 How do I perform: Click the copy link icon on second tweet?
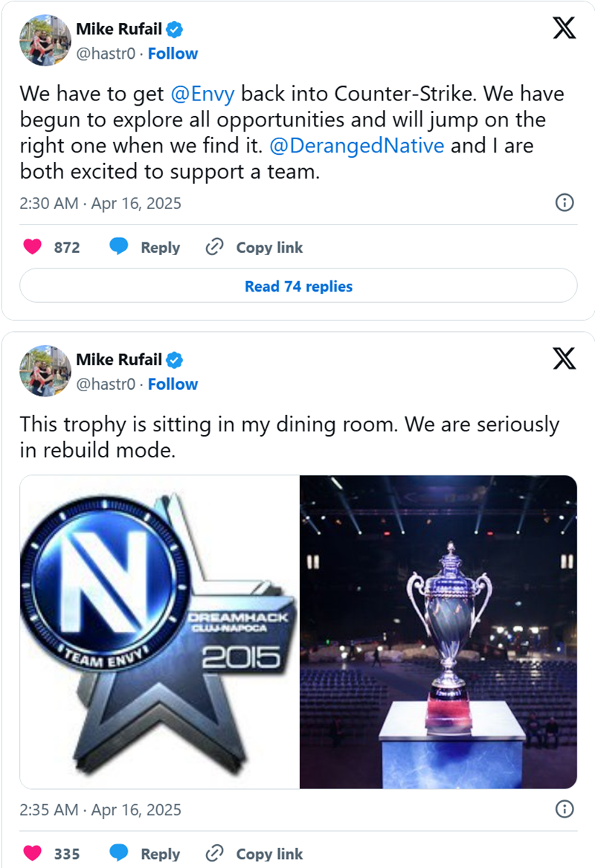pyautogui.click(x=214, y=854)
